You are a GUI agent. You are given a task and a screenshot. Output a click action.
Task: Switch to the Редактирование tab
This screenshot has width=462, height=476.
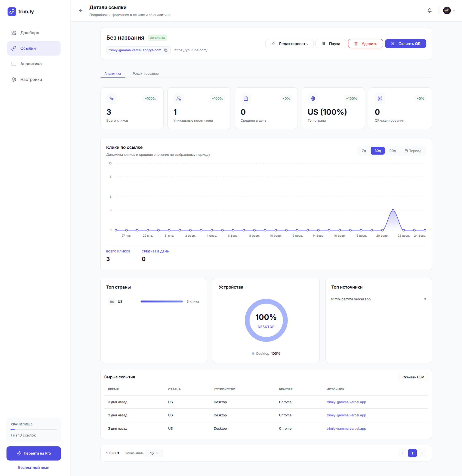(x=145, y=74)
